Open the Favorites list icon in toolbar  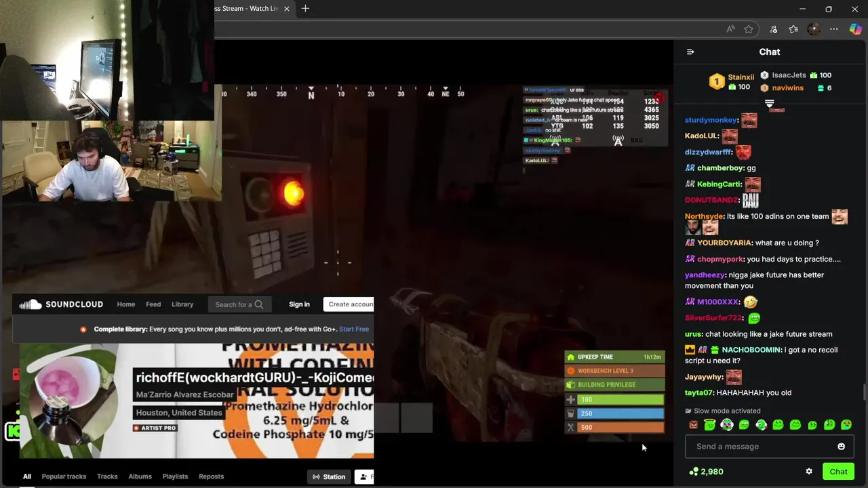point(793,29)
